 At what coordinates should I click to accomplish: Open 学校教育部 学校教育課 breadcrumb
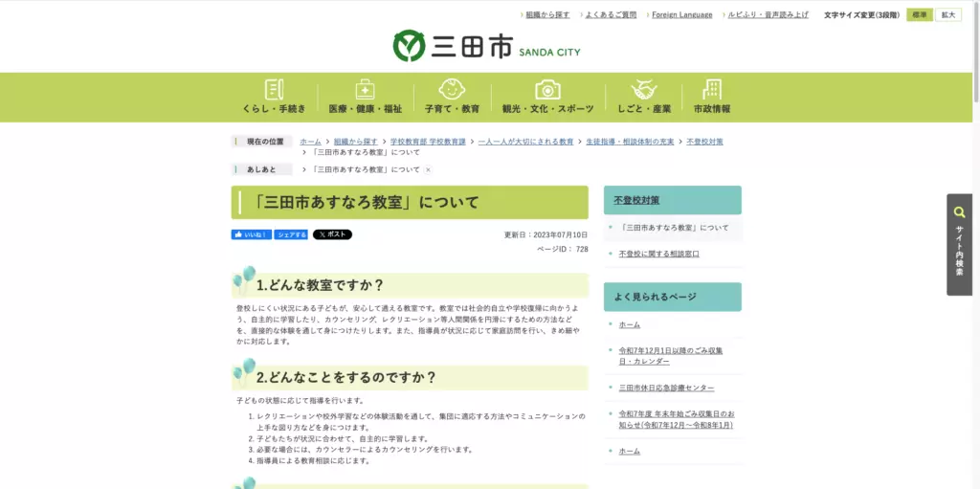pyautogui.click(x=428, y=142)
